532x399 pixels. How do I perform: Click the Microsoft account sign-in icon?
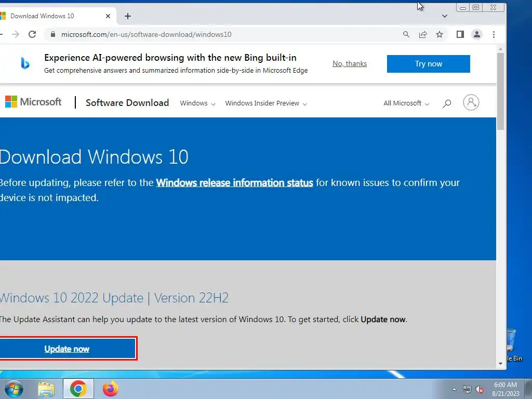[471, 102]
